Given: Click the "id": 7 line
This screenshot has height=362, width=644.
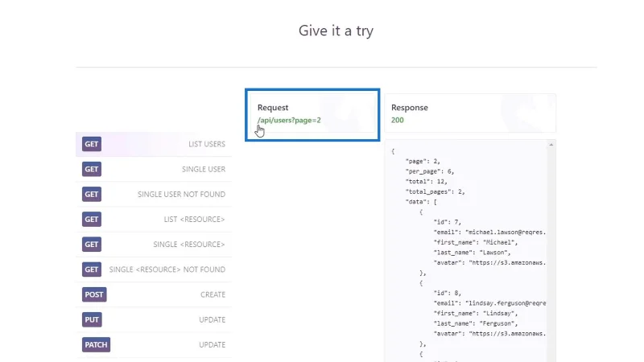Looking at the screenshot, I should [448, 222].
